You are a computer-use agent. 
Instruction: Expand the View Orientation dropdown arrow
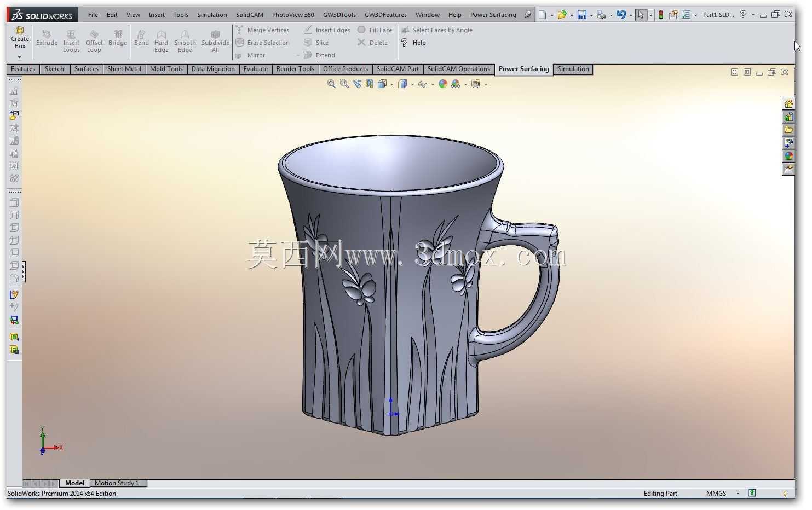coord(392,84)
